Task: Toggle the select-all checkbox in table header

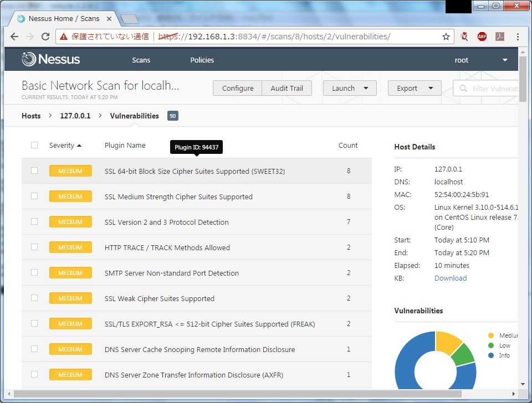Action: click(x=34, y=145)
